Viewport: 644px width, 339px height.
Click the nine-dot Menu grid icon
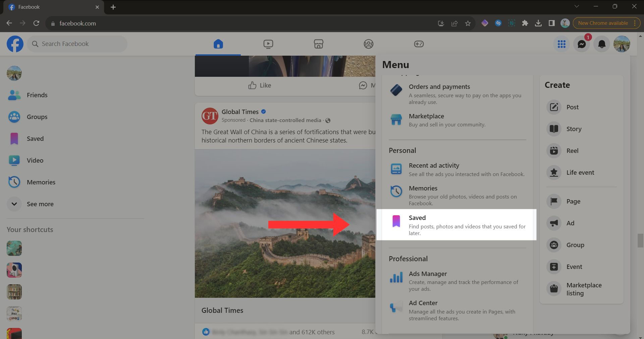tap(561, 44)
